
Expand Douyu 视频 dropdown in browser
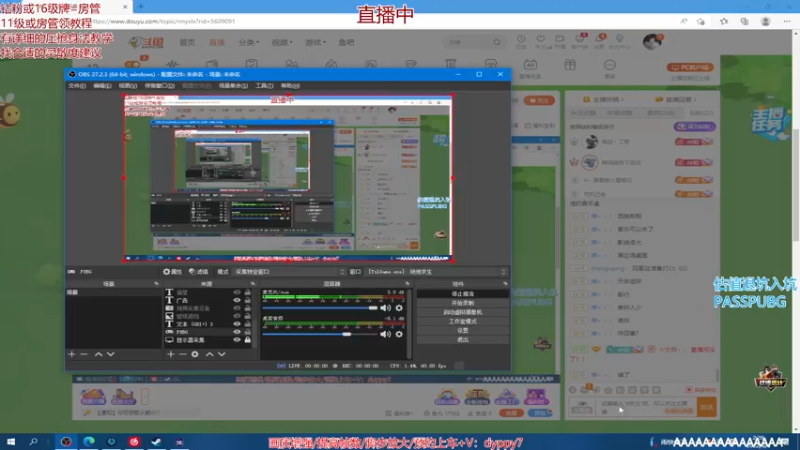(282, 42)
